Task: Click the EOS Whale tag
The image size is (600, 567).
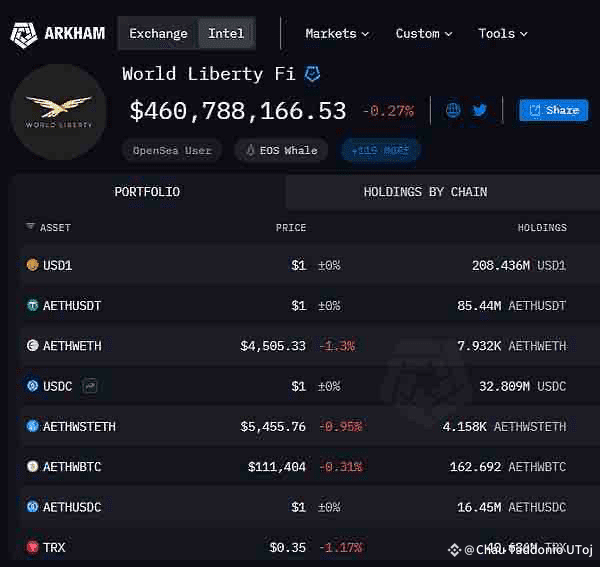Action: [282, 150]
